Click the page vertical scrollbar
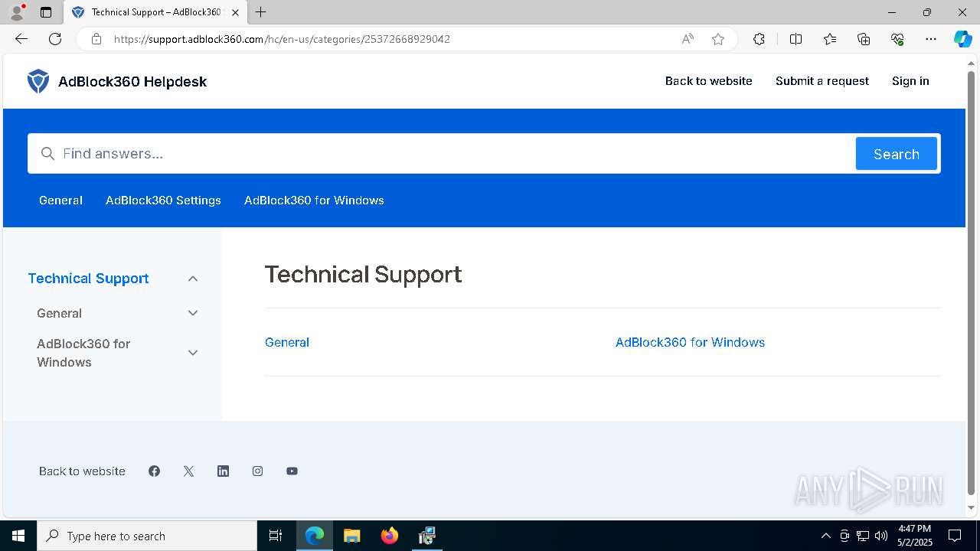The height and width of the screenshot is (551, 980). tap(972, 283)
